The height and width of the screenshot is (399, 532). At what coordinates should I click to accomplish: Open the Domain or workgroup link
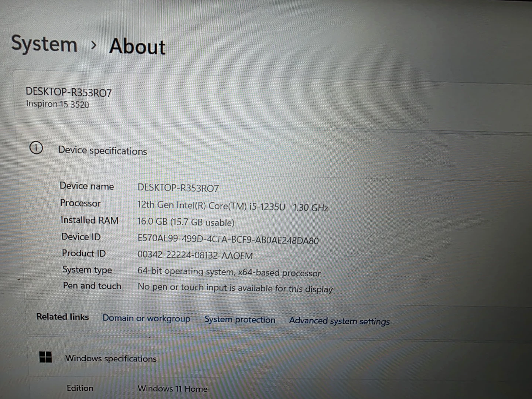click(x=146, y=318)
